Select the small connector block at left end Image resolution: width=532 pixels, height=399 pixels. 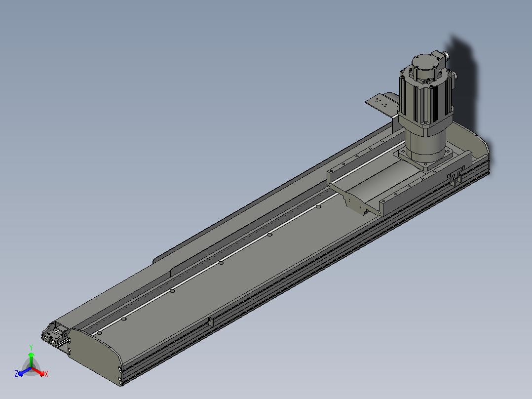click(x=55, y=335)
